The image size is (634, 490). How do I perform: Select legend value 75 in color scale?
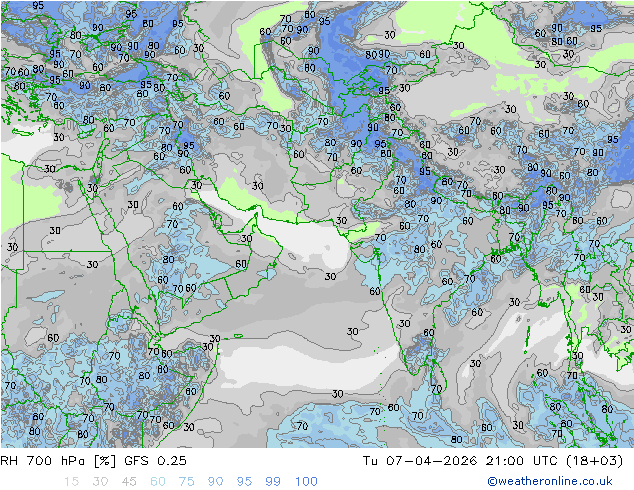coord(186,482)
